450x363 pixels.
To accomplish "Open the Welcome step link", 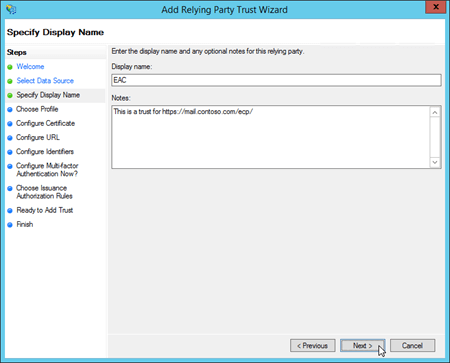I will [x=30, y=67].
